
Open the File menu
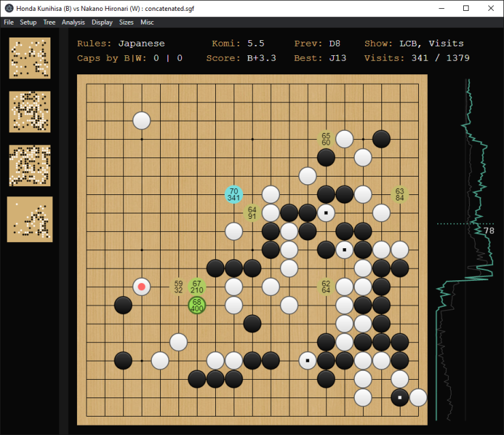pyautogui.click(x=9, y=22)
